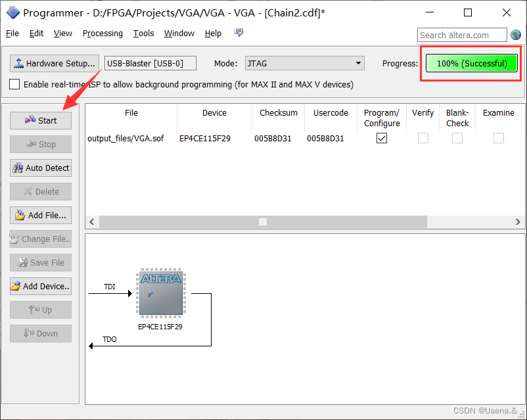Screen dimensions: 527x420
Task: Move selected device Up
Action: [41, 310]
